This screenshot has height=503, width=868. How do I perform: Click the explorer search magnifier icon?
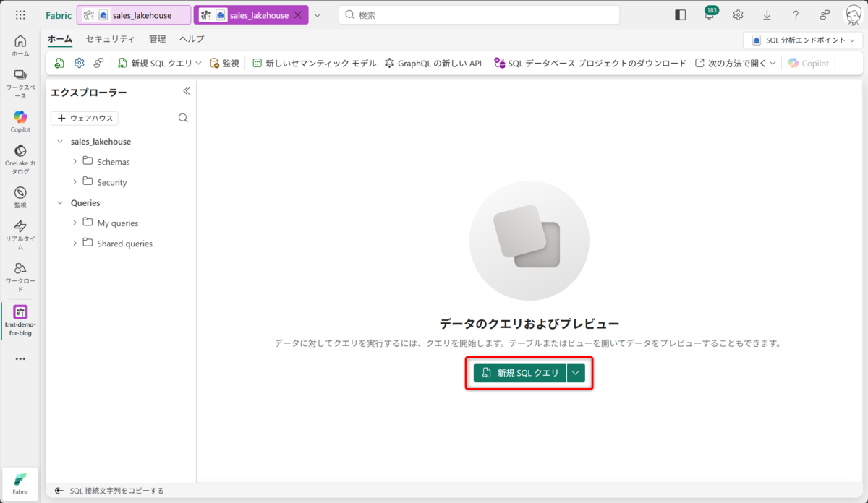[183, 118]
